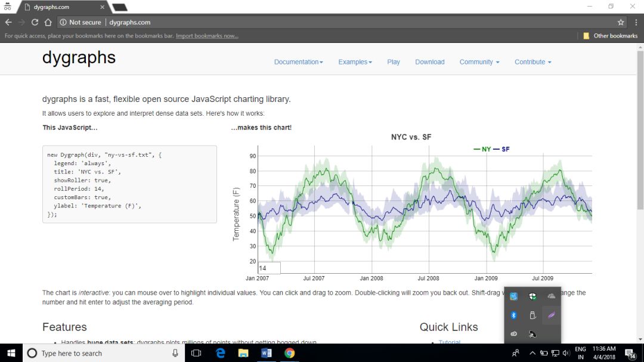644x362 pixels.
Task: Click the network status tray icon
Action: tap(555, 353)
